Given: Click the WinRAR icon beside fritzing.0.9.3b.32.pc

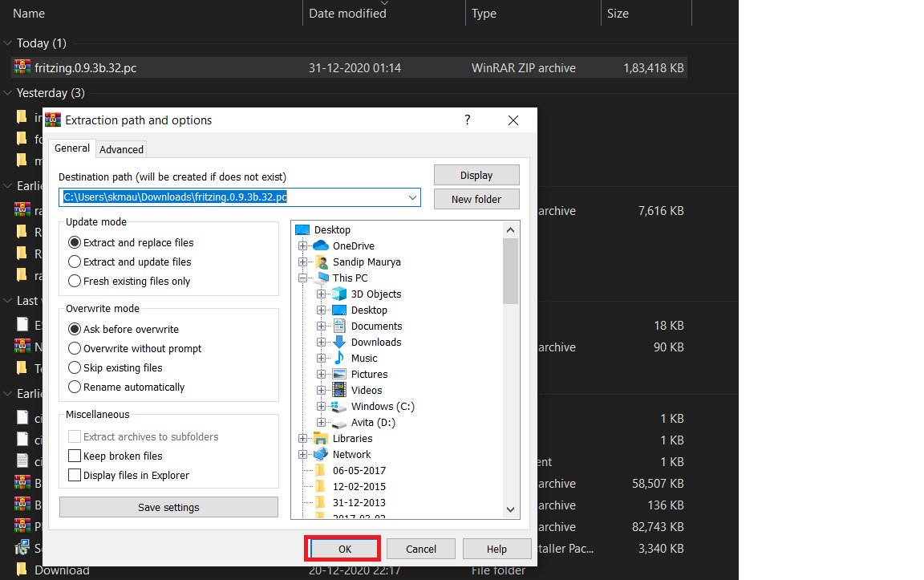Looking at the screenshot, I should 22,67.
